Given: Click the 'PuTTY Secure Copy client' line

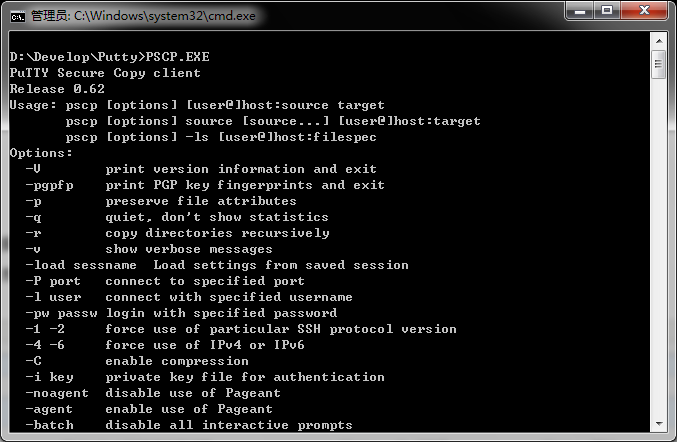Looking at the screenshot, I should [x=105, y=73].
